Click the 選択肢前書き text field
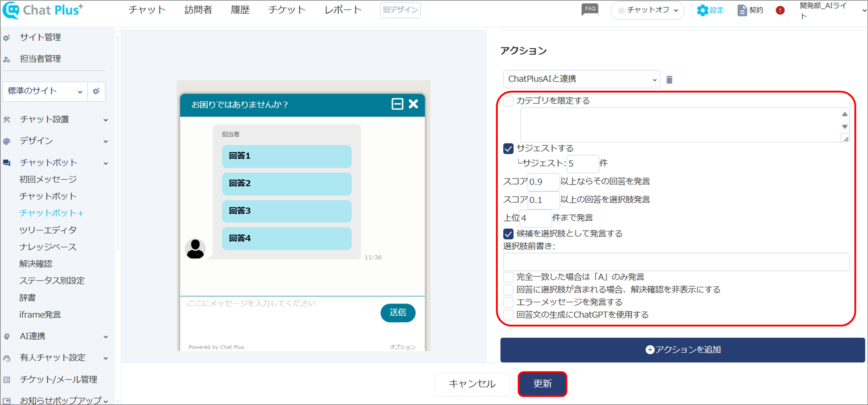Image resolution: width=868 pixels, height=405 pixels. (x=676, y=262)
